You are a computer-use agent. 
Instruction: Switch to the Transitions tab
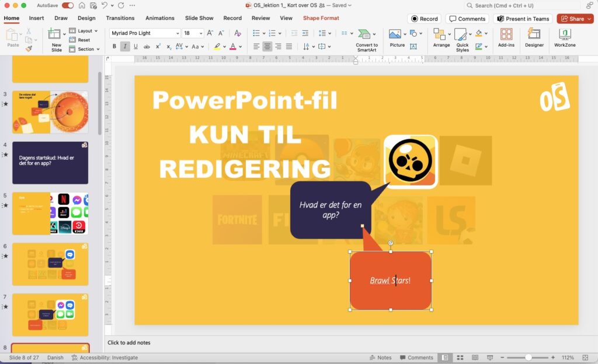click(120, 18)
